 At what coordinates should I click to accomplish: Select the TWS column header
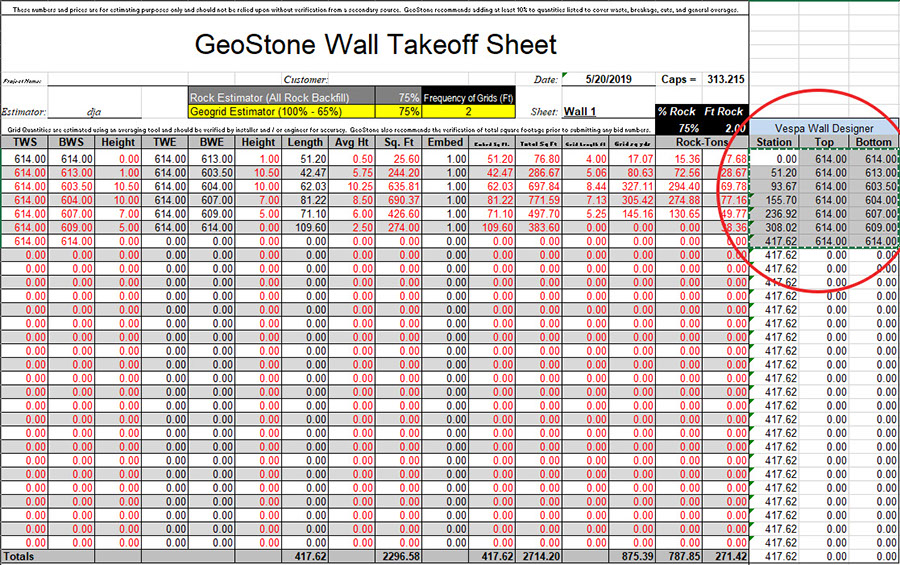click(24, 142)
